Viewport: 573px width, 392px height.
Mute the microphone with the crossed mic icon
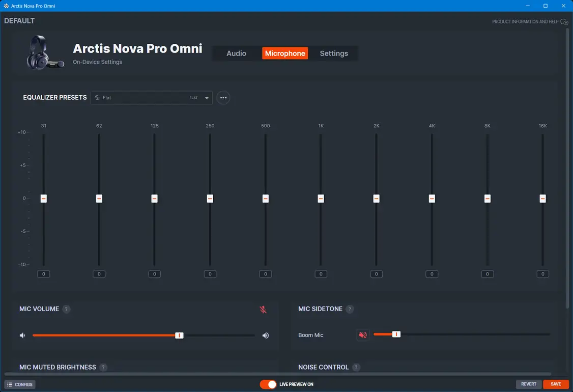263,310
